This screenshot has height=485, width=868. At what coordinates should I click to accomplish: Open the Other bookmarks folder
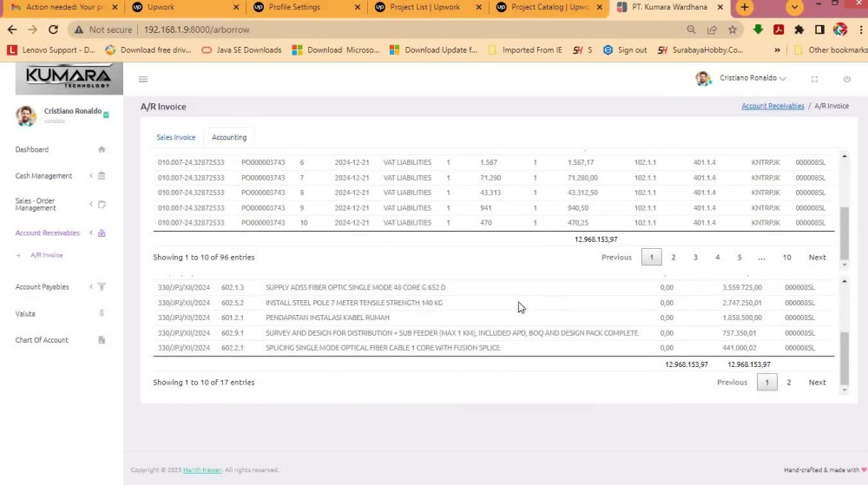(x=831, y=49)
